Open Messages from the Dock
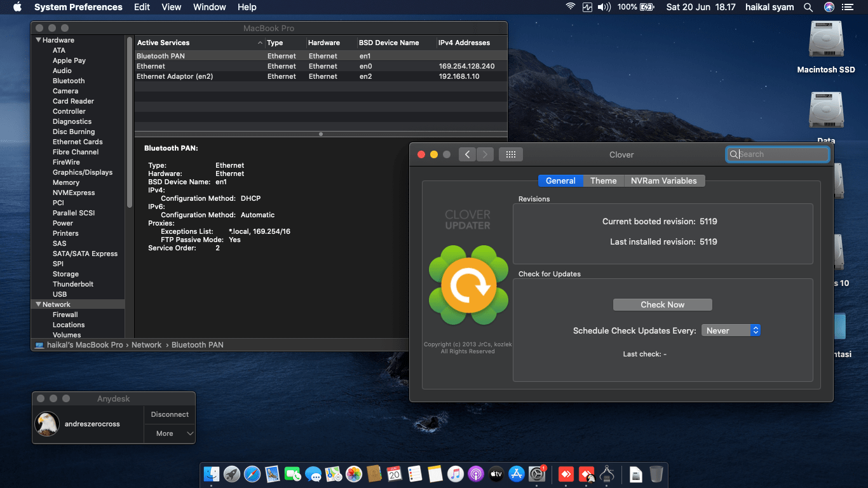868x488 pixels. (313, 474)
